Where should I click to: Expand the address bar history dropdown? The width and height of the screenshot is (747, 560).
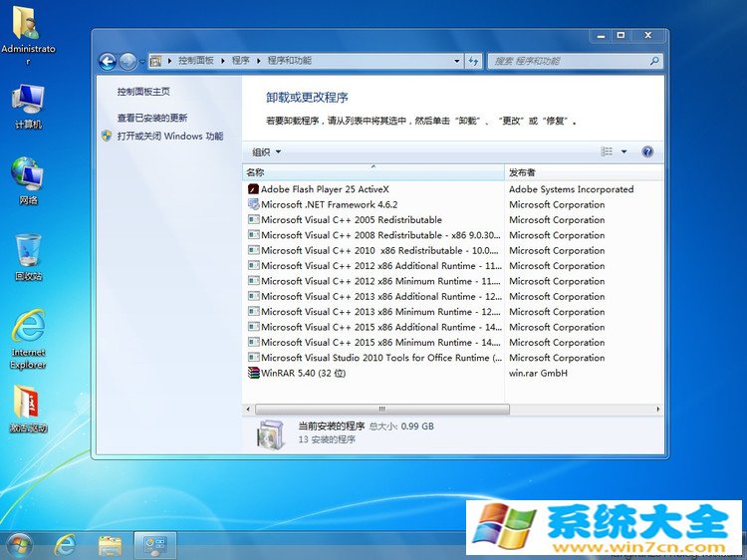(x=456, y=61)
